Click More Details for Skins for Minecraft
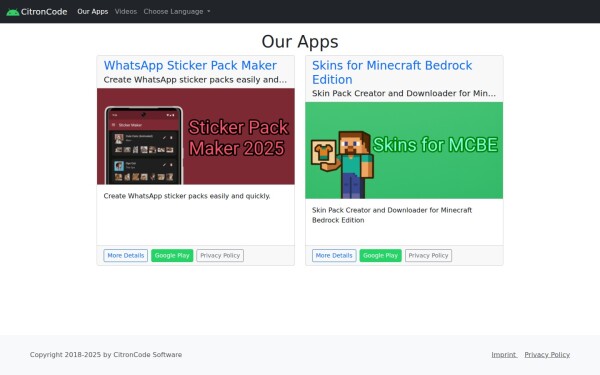This screenshot has height=375, width=600. (x=334, y=256)
